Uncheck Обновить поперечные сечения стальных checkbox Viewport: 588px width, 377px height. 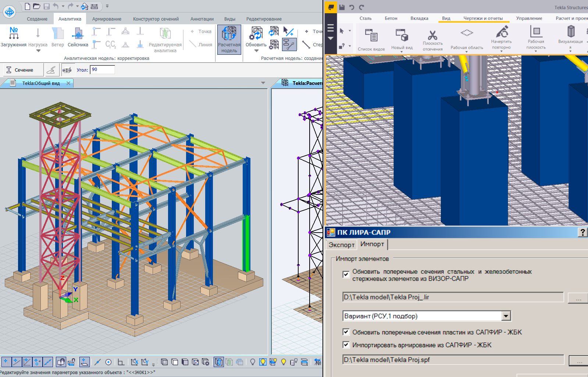(x=346, y=274)
